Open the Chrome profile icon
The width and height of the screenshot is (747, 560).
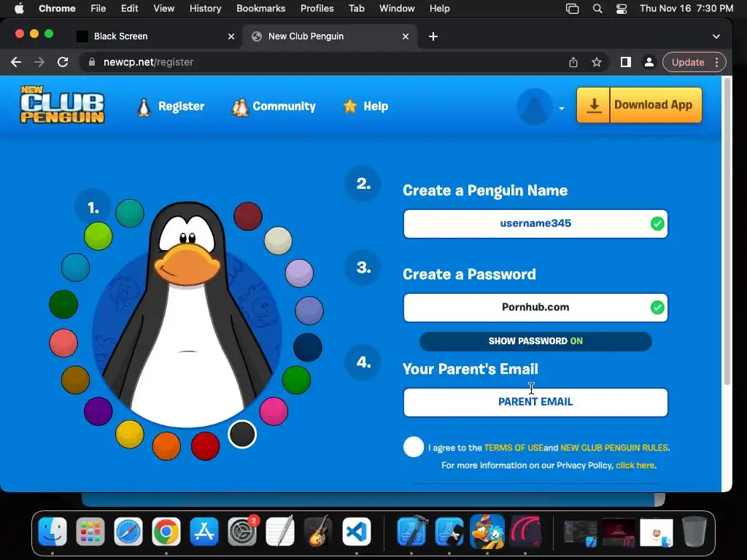click(649, 62)
